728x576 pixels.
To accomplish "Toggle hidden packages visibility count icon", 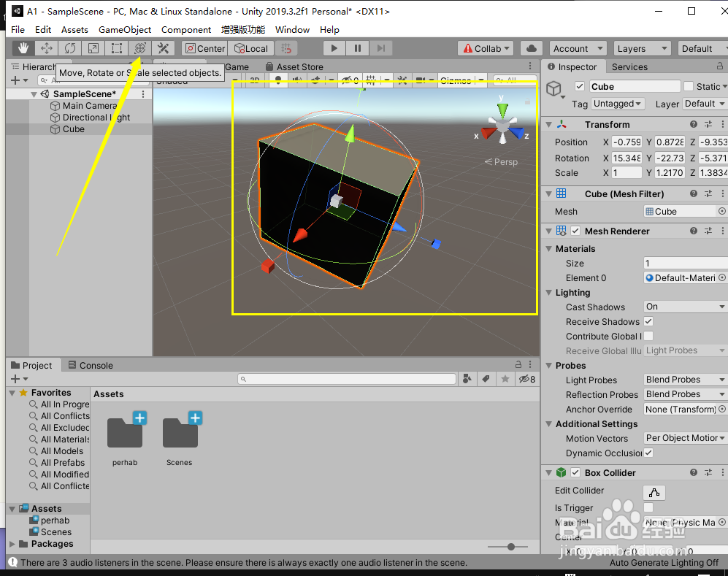I will [x=527, y=379].
